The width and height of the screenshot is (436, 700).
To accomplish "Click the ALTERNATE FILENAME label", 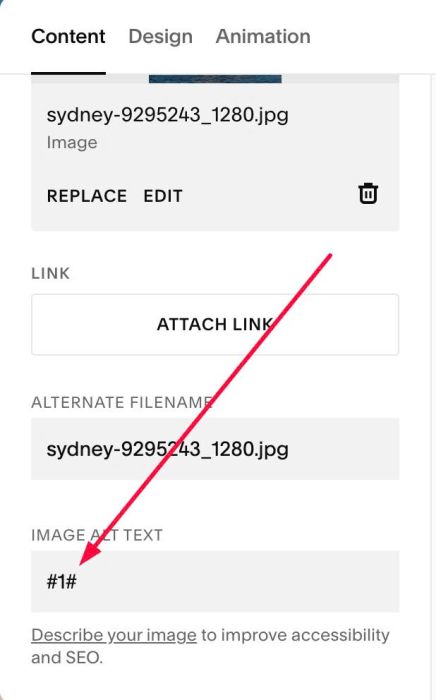I will click(x=121, y=402).
